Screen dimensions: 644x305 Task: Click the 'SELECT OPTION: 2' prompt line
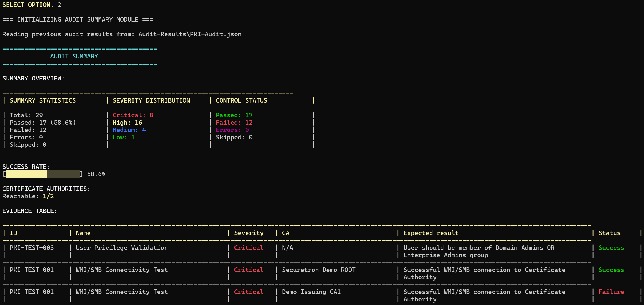32,5
